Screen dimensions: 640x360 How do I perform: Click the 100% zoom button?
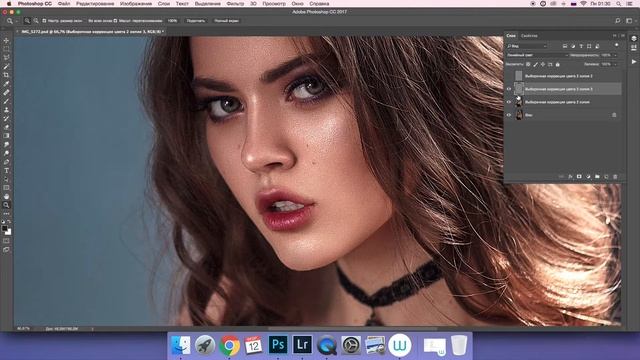click(173, 21)
